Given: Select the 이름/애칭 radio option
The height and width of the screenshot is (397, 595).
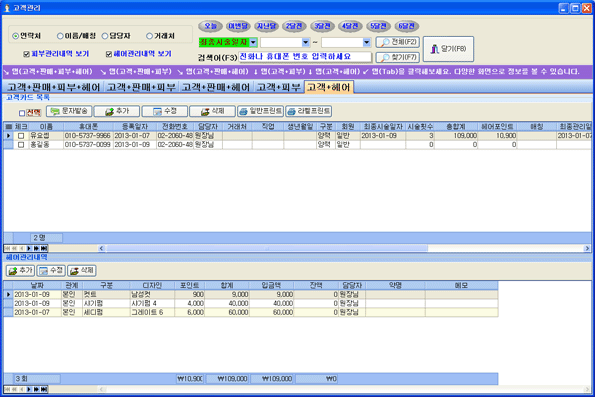Looking at the screenshot, I should [60, 36].
